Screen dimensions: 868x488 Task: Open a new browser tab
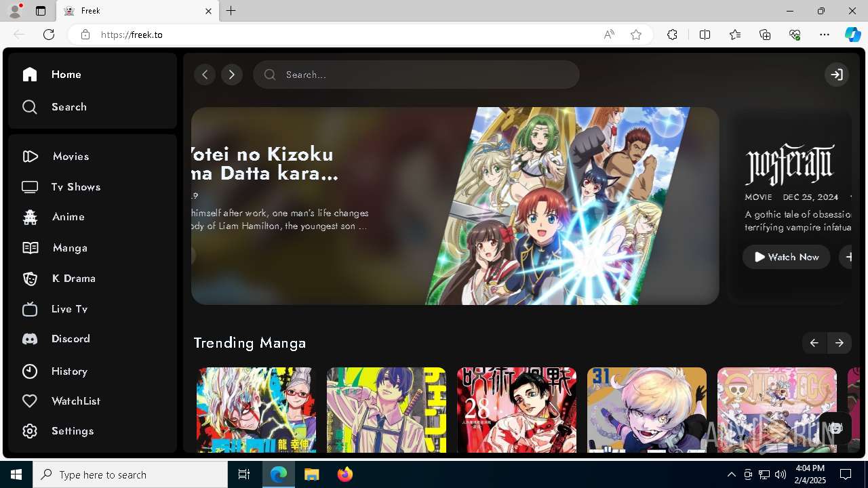(x=231, y=11)
